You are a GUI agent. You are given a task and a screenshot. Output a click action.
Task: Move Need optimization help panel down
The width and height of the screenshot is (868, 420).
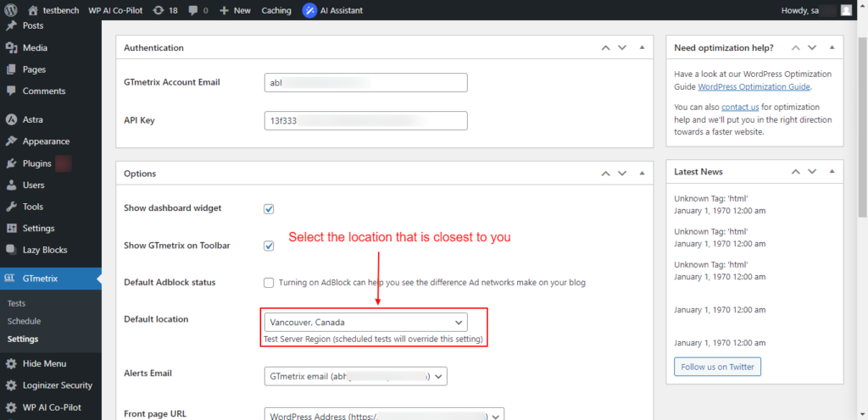pos(812,48)
